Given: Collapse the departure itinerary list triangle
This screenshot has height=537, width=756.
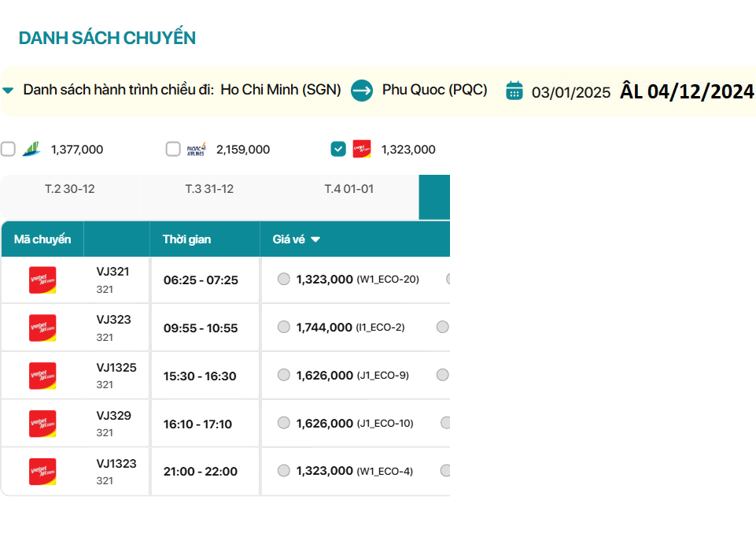Looking at the screenshot, I should pos(8,91).
